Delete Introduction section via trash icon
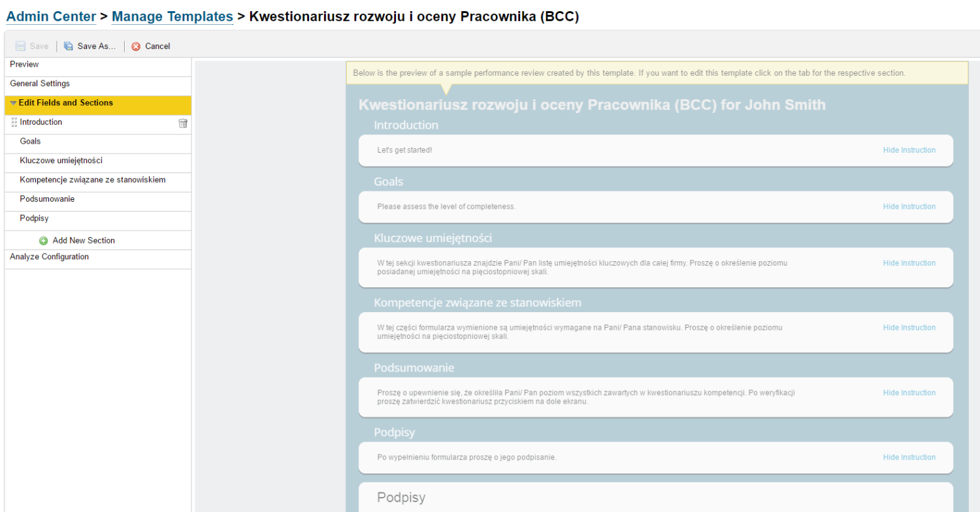Viewport: 980px width, 512px height. [182, 123]
